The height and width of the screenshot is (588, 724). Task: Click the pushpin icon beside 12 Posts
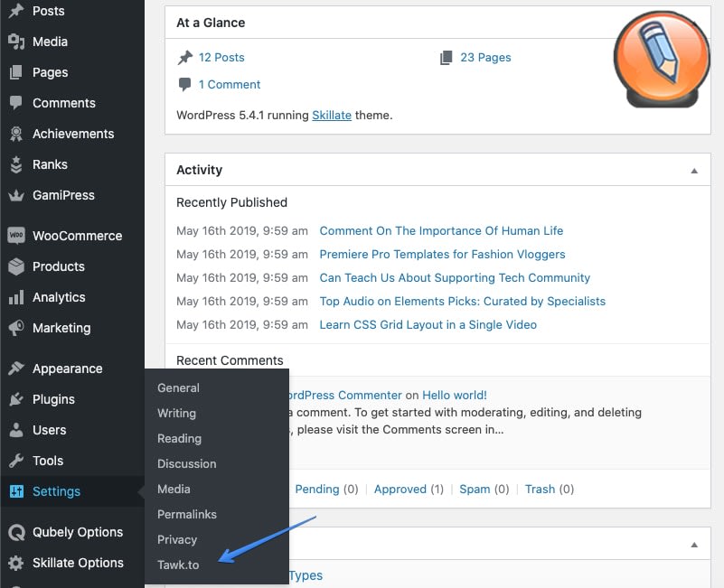(185, 58)
